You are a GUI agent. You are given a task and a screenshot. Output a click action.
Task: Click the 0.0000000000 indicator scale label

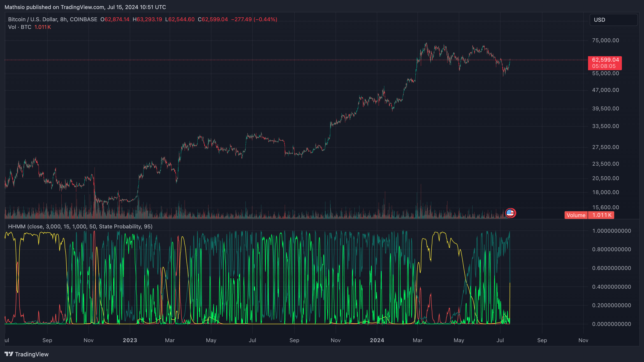pyautogui.click(x=611, y=324)
